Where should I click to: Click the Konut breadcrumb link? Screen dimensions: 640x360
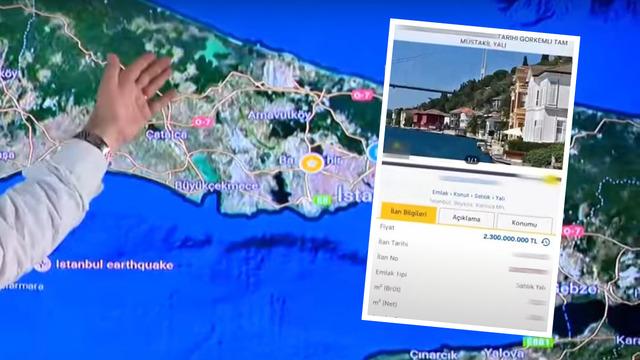tap(461, 195)
